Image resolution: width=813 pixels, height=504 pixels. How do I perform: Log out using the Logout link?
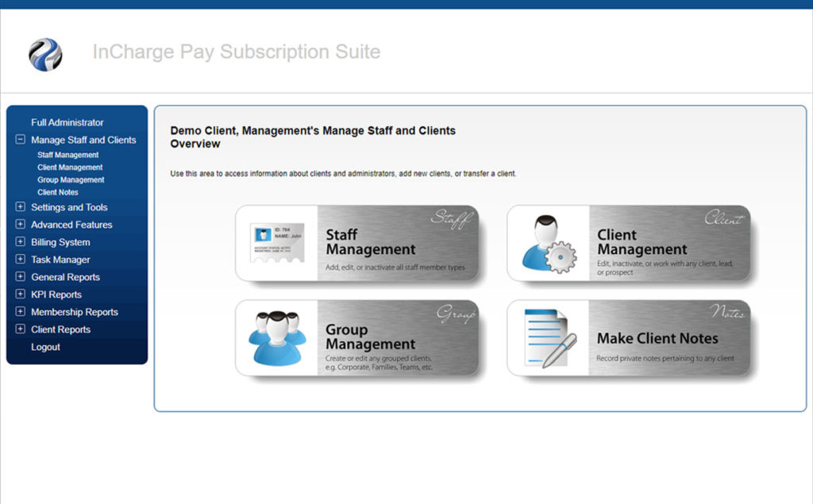[x=45, y=347]
